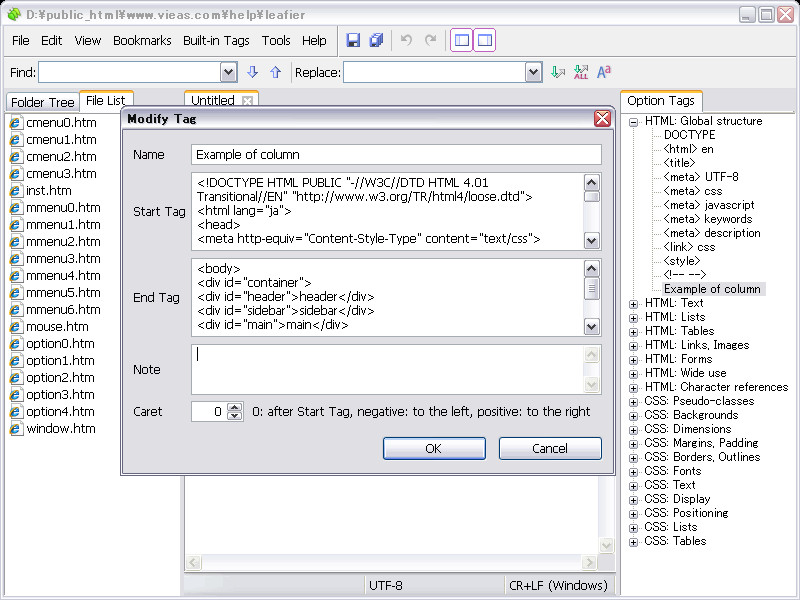Click the Save All toolbar icon

tap(376, 41)
